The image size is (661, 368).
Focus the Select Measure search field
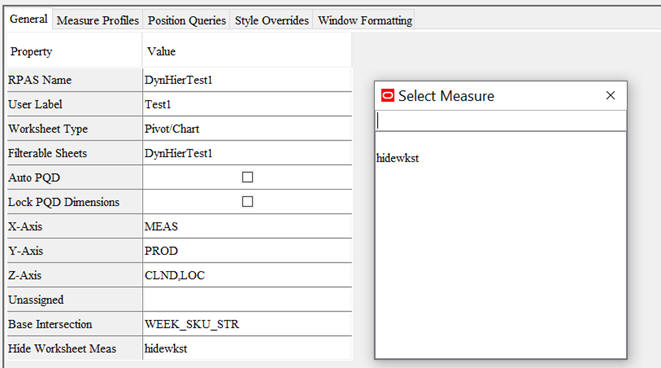(x=501, y=121)
